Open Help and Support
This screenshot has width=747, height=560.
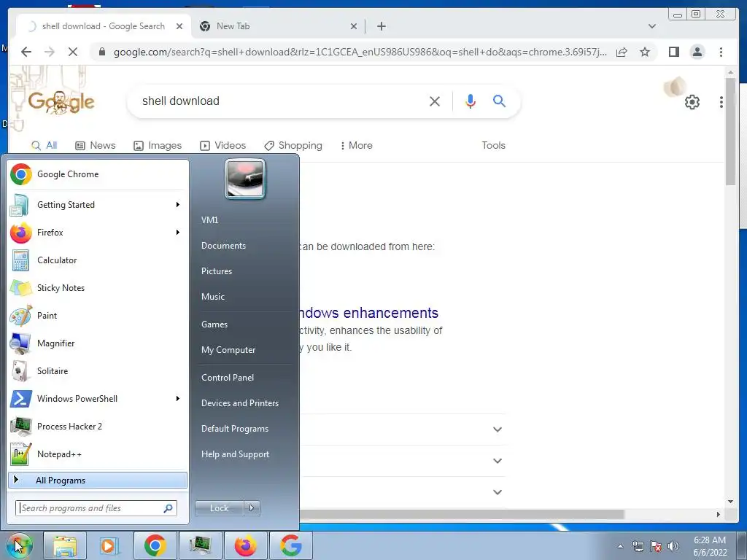235,454
